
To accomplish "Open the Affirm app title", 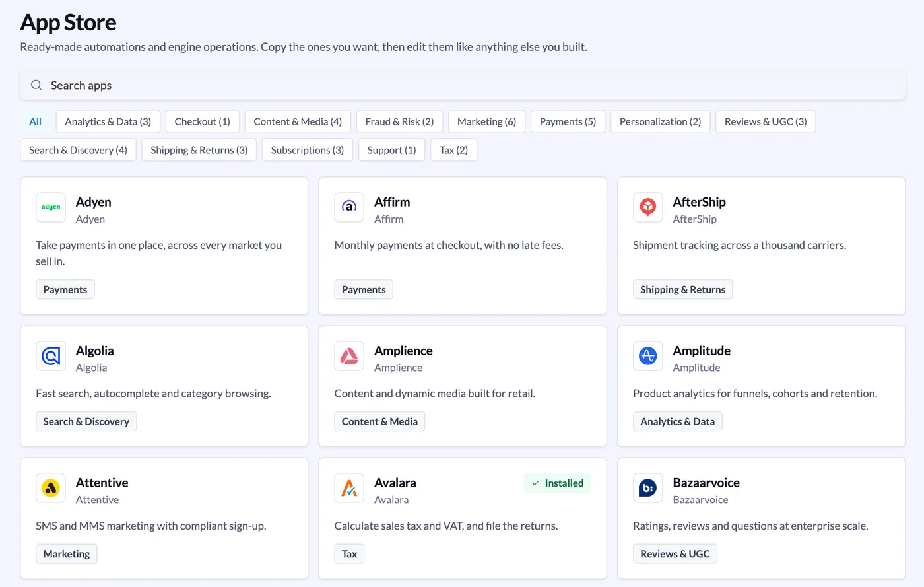I will [x=392, y=202].
